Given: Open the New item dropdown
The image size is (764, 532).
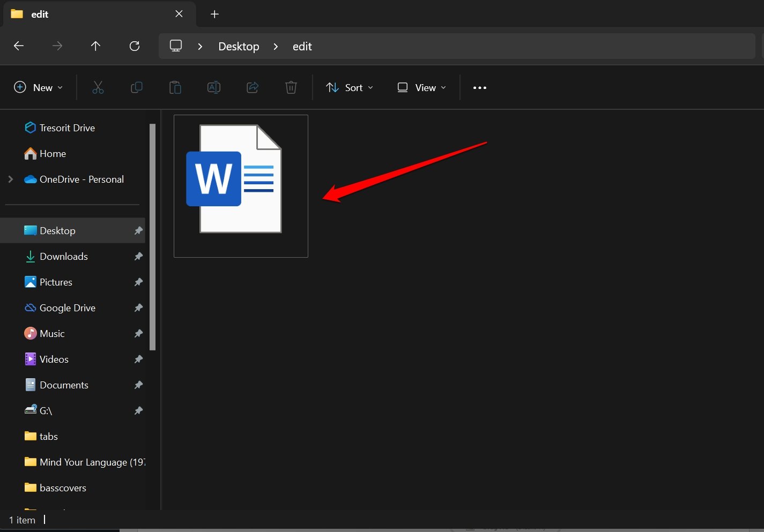Looking at the screenshot, I should click(38, 87).
